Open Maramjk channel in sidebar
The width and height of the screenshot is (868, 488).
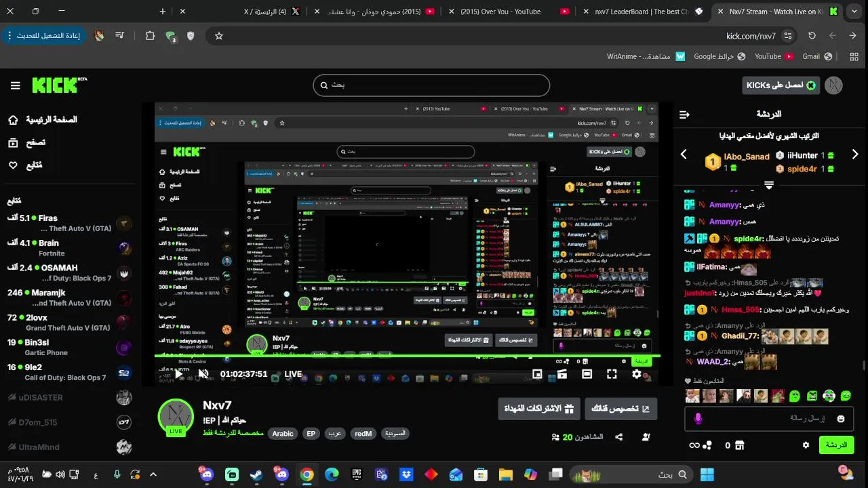pyautogui.click(x=68, y=298)
